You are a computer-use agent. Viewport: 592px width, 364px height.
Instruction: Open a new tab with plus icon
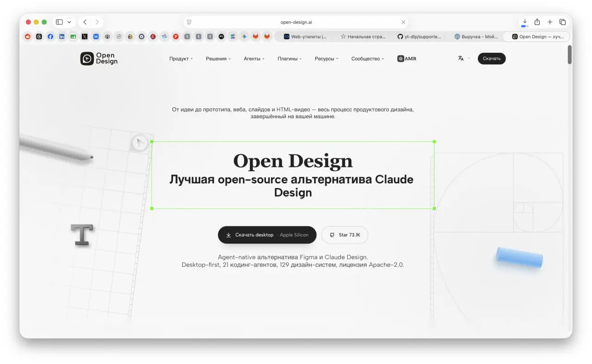coord(550,22)
